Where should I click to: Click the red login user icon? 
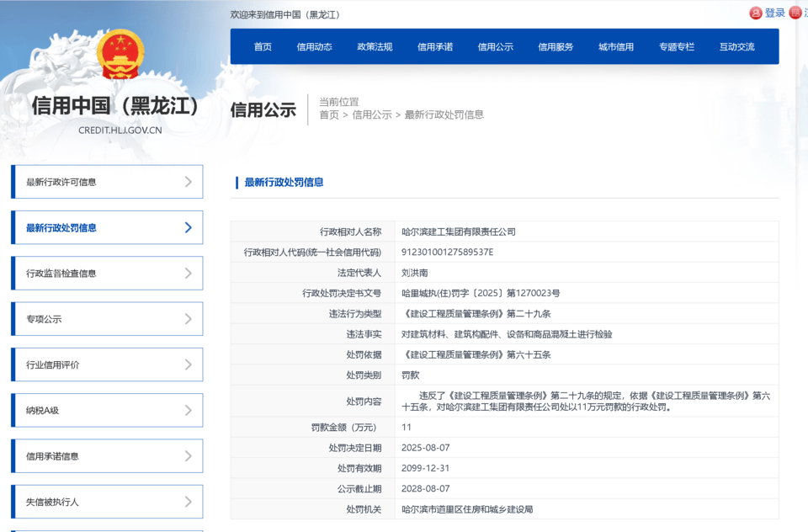(755, 13)
